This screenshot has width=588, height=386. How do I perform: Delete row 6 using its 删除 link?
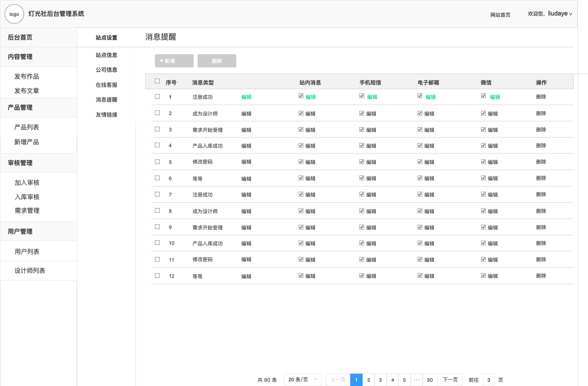point(541,178)
